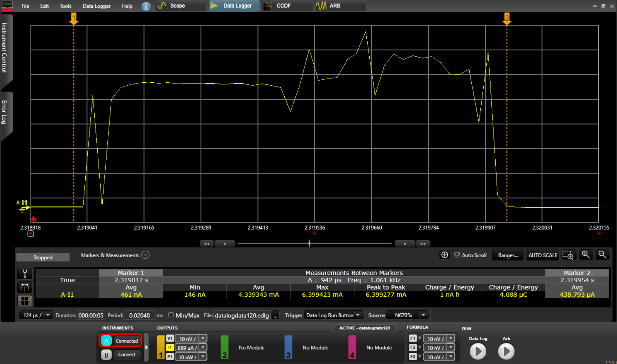The width and height of the screenshot is (617, 364).
Task: Toggle the F1 formula trace
Action: (413, 338)
